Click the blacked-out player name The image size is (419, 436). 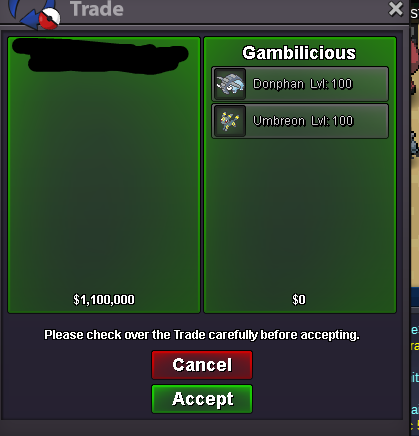coord(100,56)
